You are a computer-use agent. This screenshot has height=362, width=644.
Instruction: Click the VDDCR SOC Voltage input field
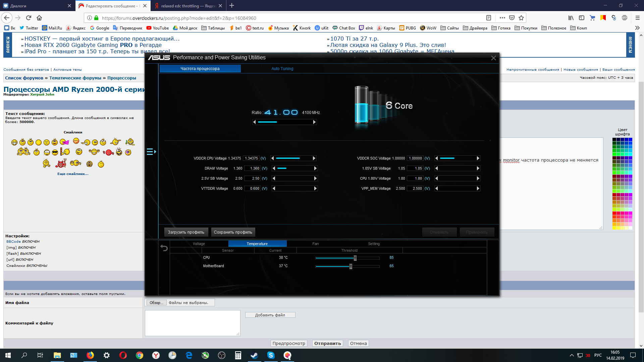tap(415, 158)
